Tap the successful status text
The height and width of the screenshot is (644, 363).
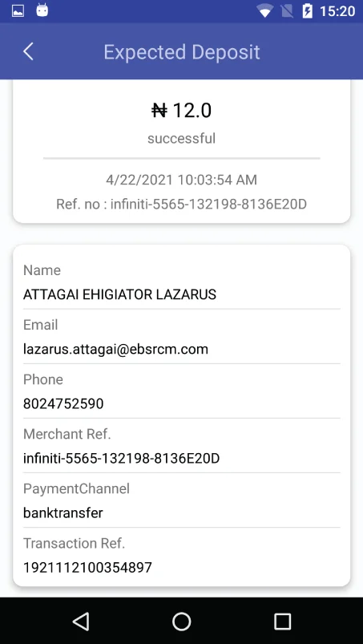click(x=181, y=139)
